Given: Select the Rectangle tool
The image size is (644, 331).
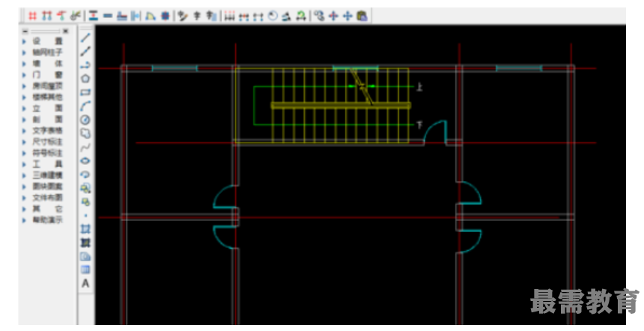Looking at the screenshot, I should coord(85,92).
